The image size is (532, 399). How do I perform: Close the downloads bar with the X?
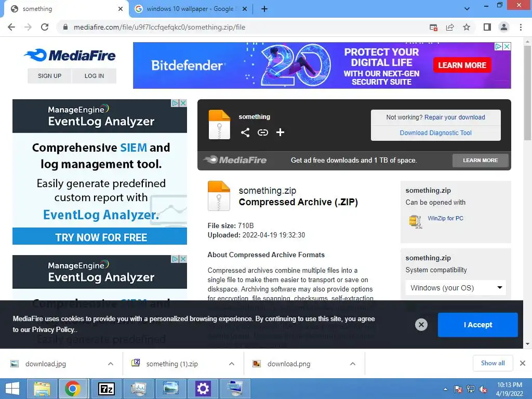tap(523, 363)
